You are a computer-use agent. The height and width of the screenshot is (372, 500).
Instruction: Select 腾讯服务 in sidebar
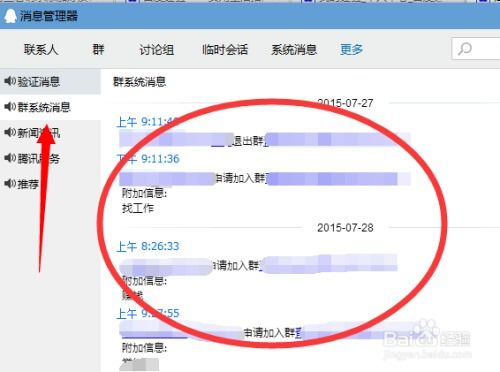[50, 158]
